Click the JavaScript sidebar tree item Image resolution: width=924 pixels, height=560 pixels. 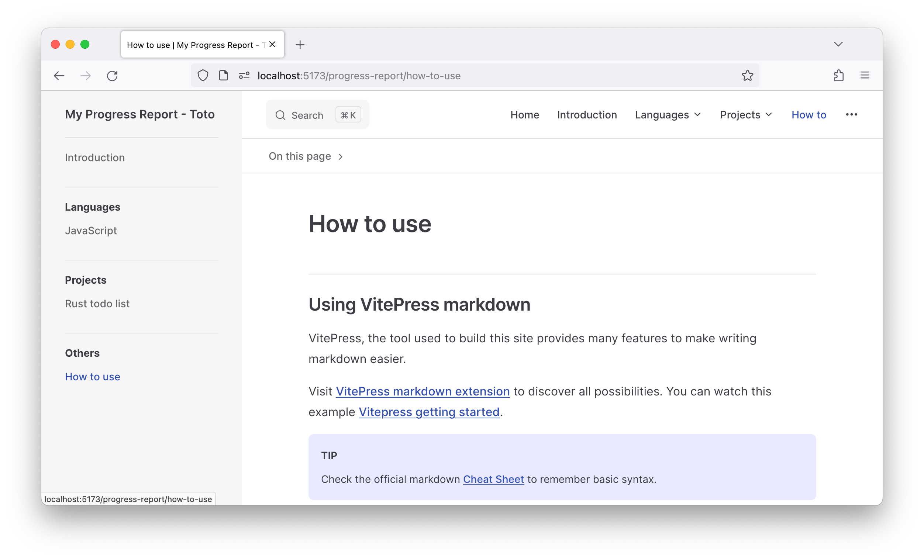click(91, 230)
